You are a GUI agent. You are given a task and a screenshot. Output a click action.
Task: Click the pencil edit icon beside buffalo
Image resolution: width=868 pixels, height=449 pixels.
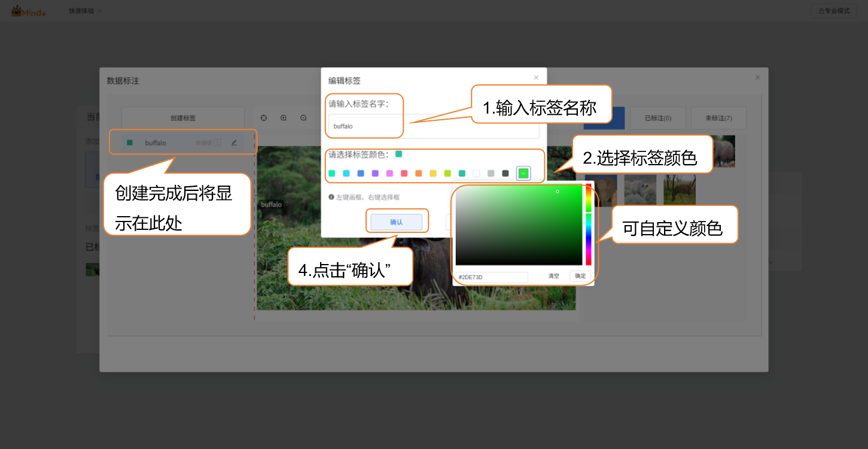[234, 142]
